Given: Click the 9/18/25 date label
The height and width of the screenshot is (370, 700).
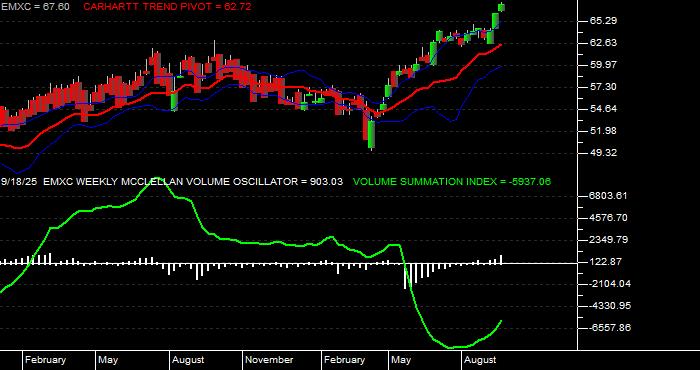Looking at the screenshot, I should pos(19,182).
